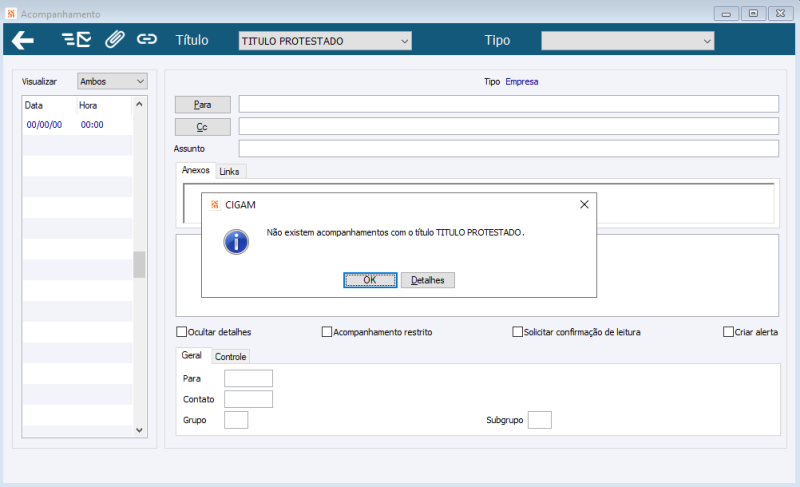Click the back arrow in toolbar
This screenshot has width=800, height=487.
(23, 40)
